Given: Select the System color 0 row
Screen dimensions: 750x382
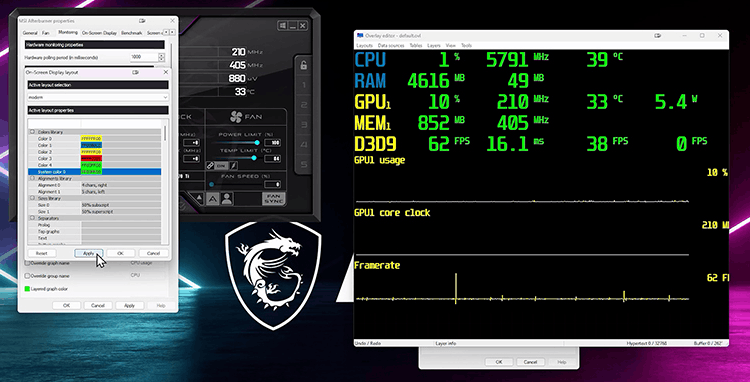Looking at the screenshot, I should [95, 172].
